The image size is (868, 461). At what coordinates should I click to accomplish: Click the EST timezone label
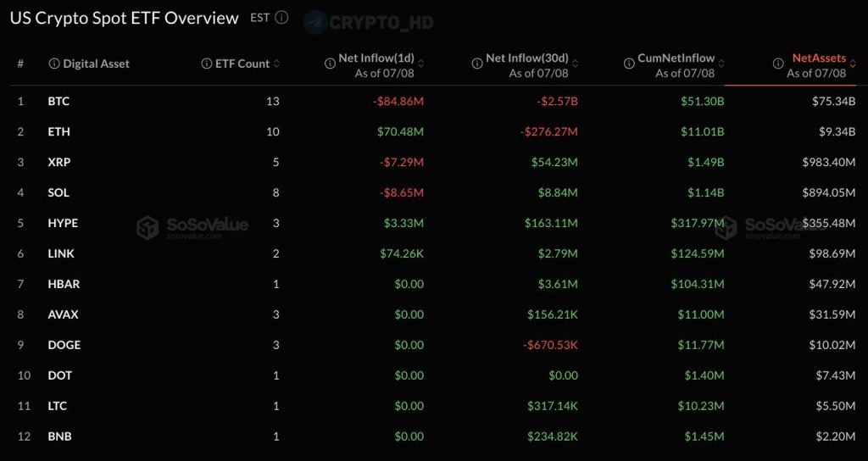click(x=259, y=18)
